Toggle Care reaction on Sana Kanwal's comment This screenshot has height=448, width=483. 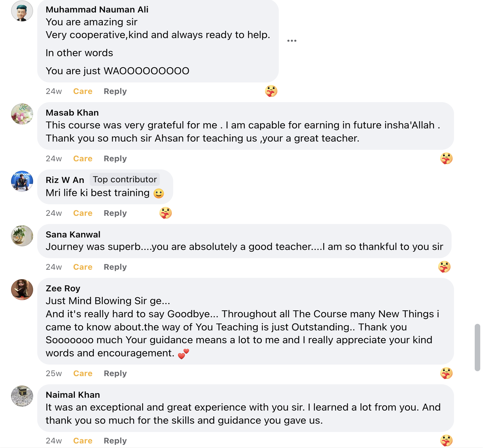pyautogui.click(x=83, y=267)
